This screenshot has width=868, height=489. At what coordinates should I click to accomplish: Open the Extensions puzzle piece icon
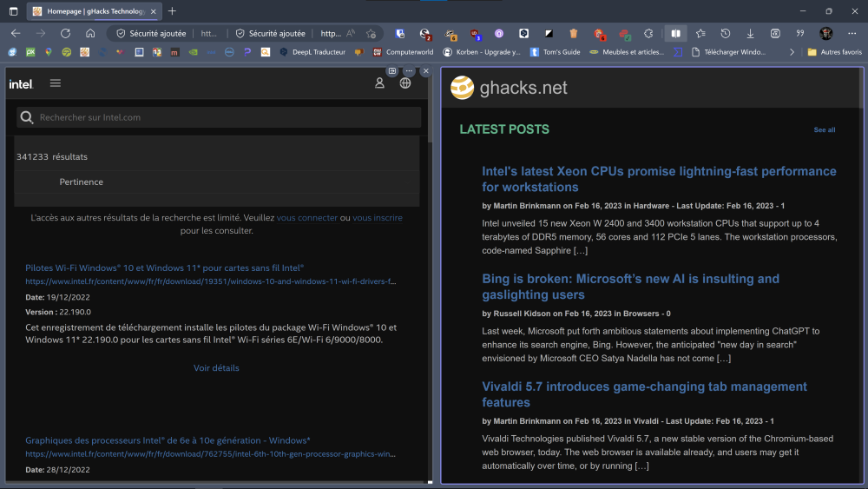648,33
